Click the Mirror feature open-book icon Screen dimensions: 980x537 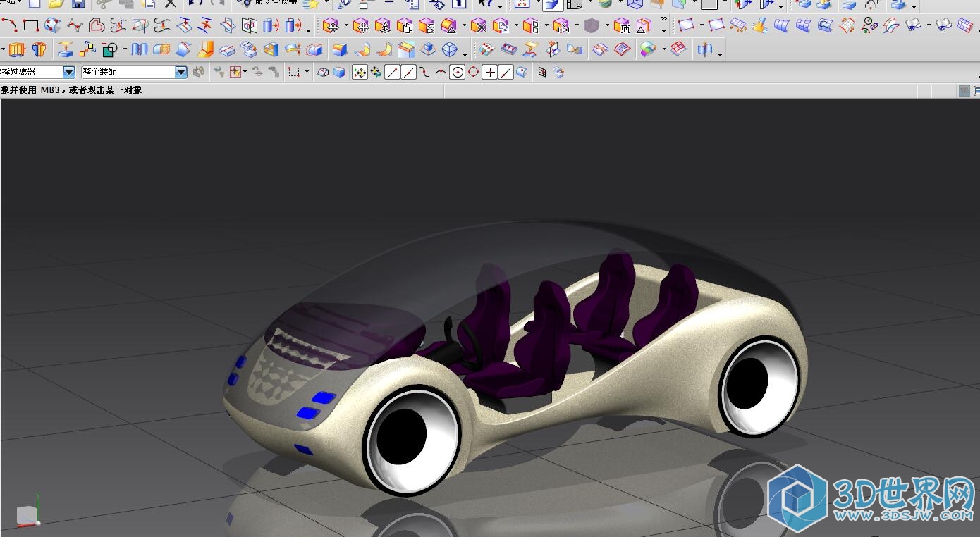pos(140,49)
